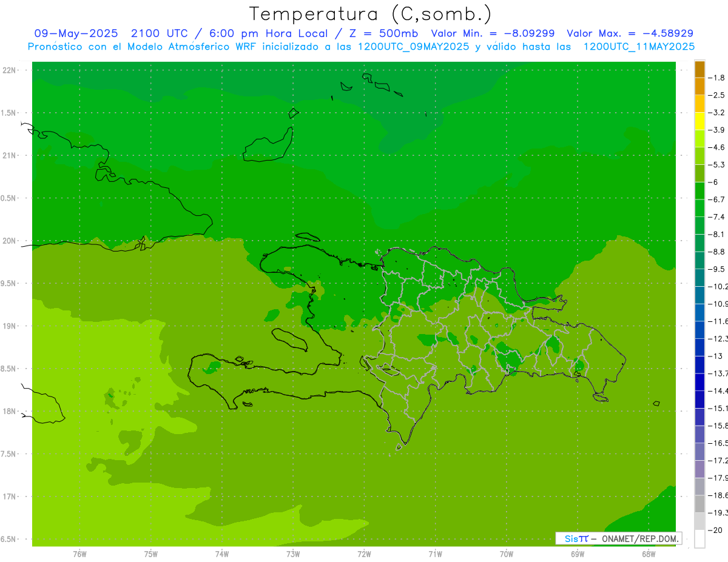Screen dimensions: 728x562
Task: Click the '19N' latitude label
Action: (10, 326)
